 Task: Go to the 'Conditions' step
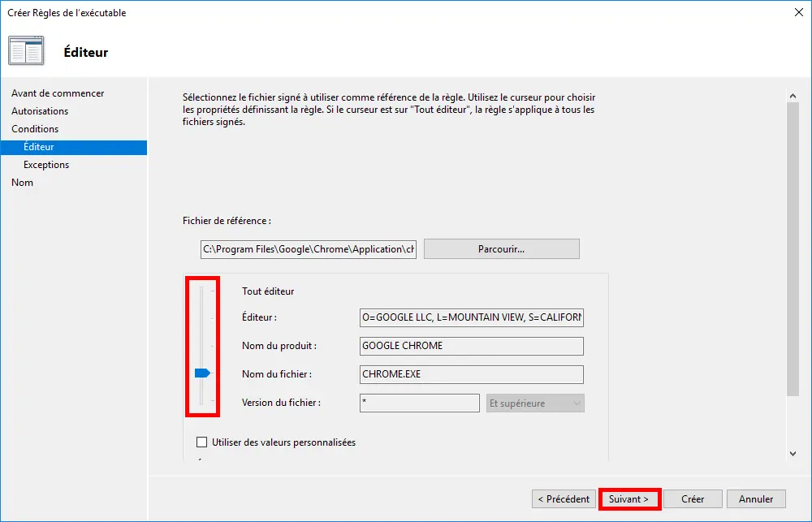coord(35,128)
